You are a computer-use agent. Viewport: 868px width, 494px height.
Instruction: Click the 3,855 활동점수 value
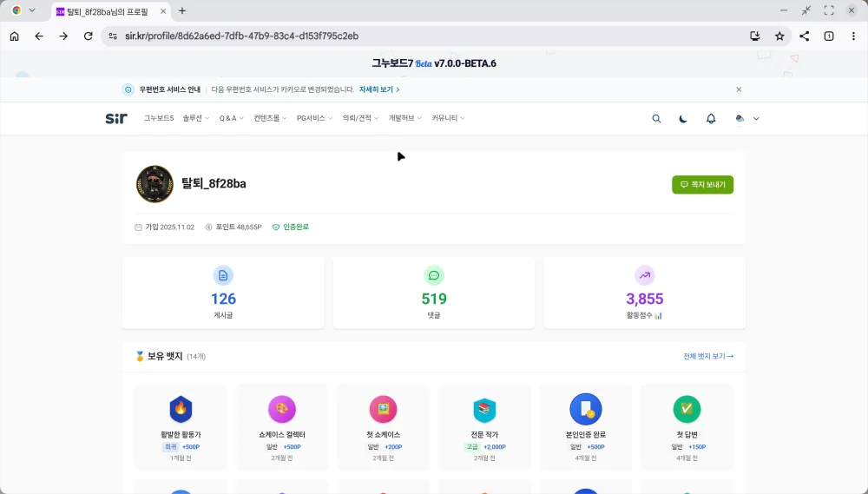[645, 299]
